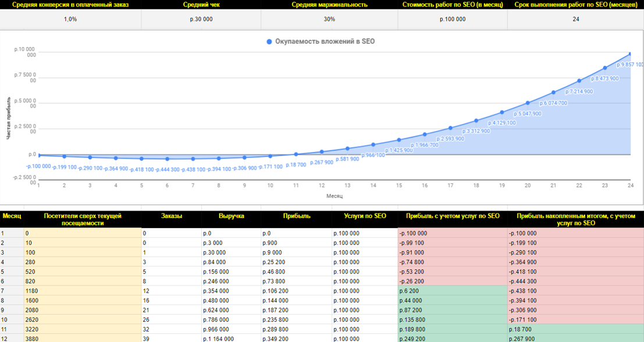
Task: Select the average conversion cell showing 1,0%
Action: pyautogui.click(x=70, y=19)
